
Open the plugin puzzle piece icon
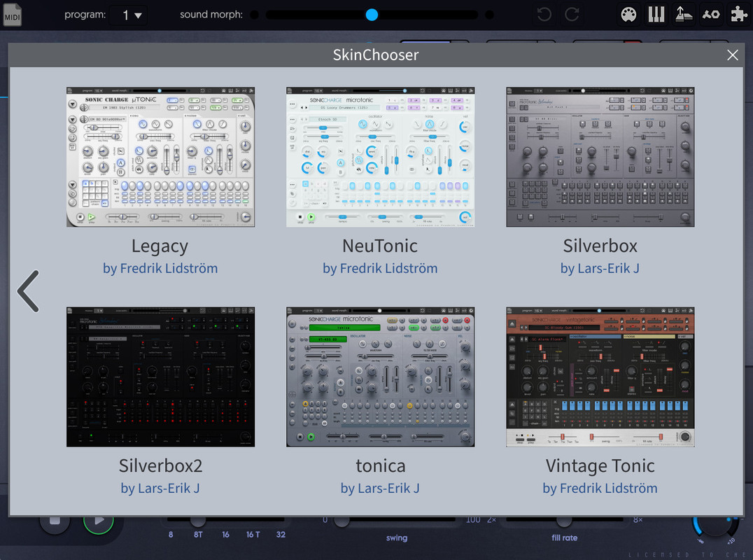738,15
